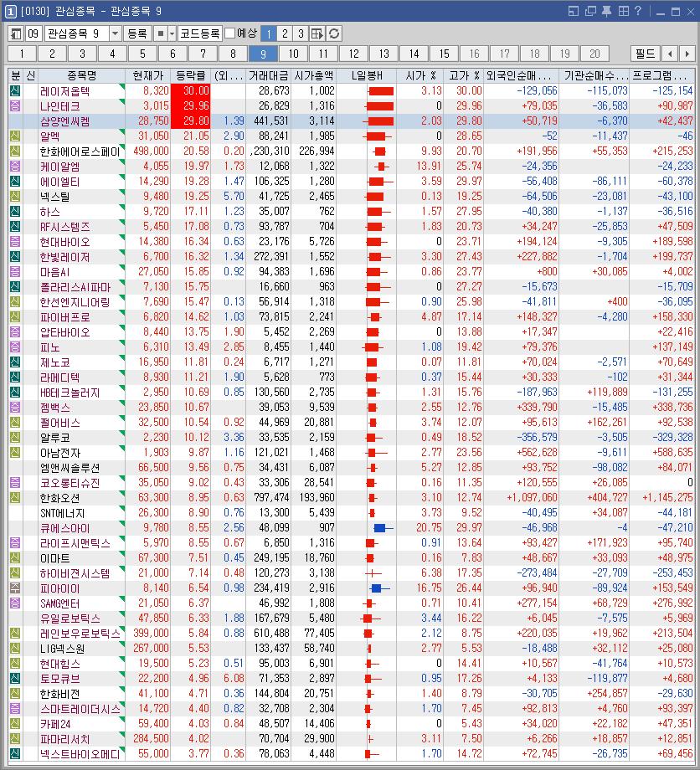The width and height of the screenshot is (700, 770).
Task: Click the refresh icon in the toolbar
Action: click(334, 33)
